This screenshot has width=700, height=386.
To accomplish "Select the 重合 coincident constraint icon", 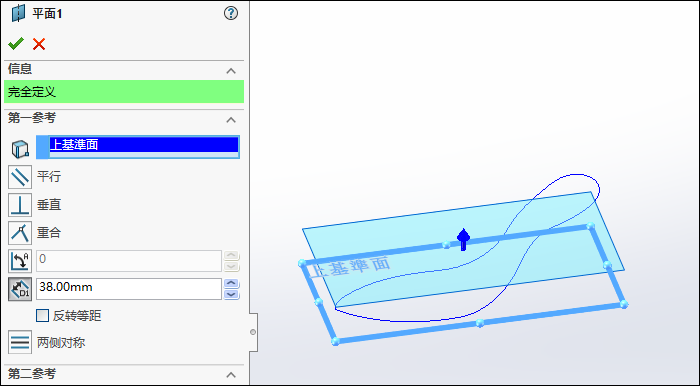I will pyautogui.click(x=20, y=233).
